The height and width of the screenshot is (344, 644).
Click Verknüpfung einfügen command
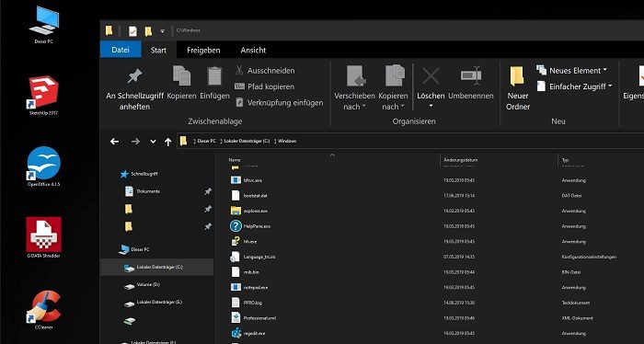279,103
